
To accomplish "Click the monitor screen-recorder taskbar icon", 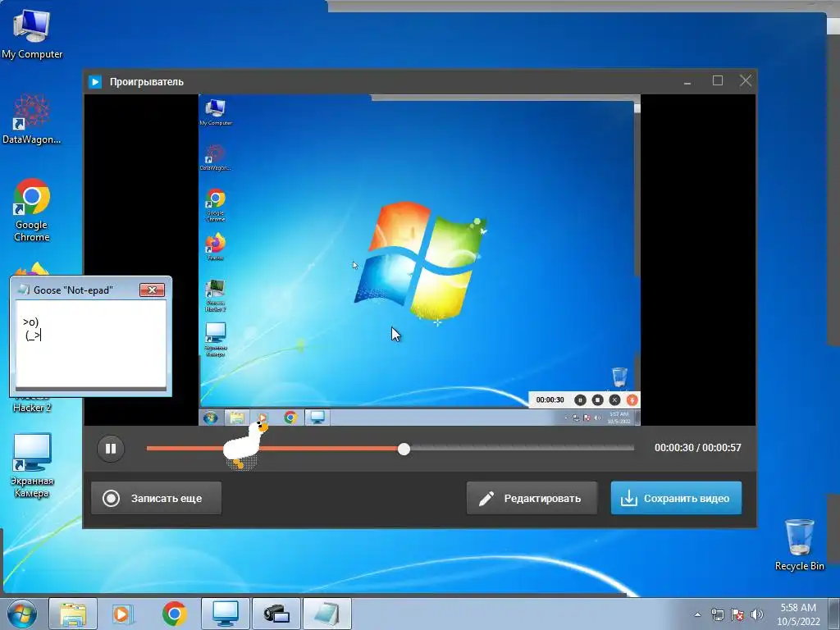I will (x=226, y=614).
